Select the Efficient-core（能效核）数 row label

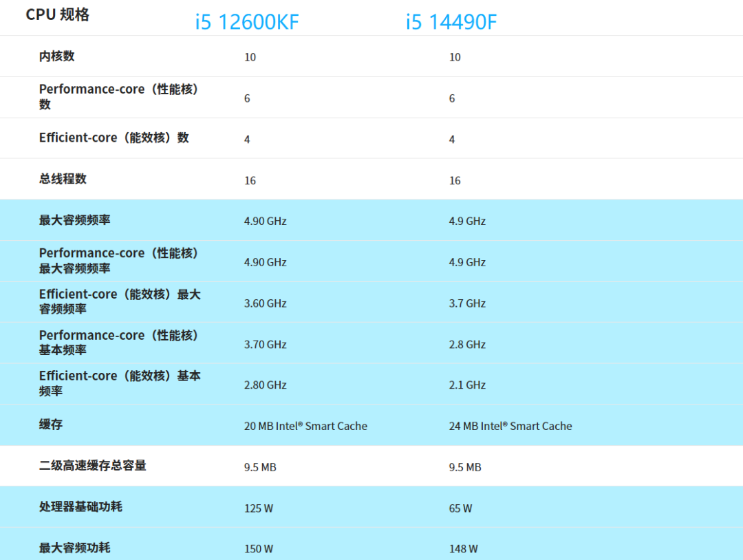point(114,138)
